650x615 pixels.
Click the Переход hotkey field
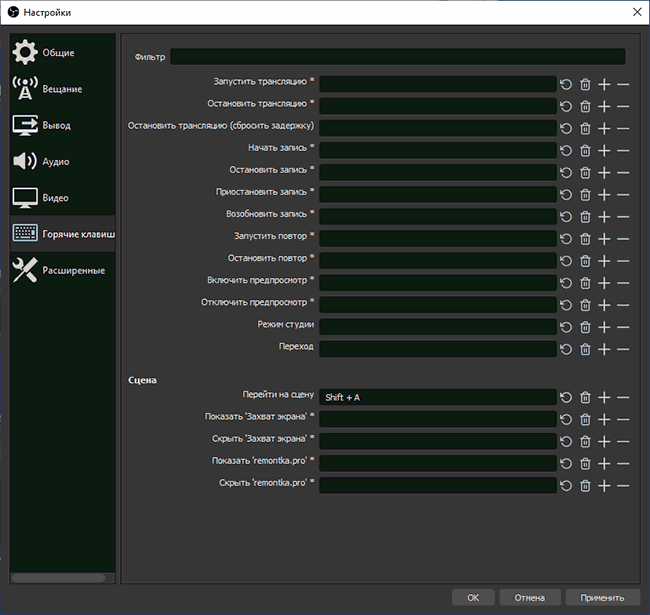[438, 349]
